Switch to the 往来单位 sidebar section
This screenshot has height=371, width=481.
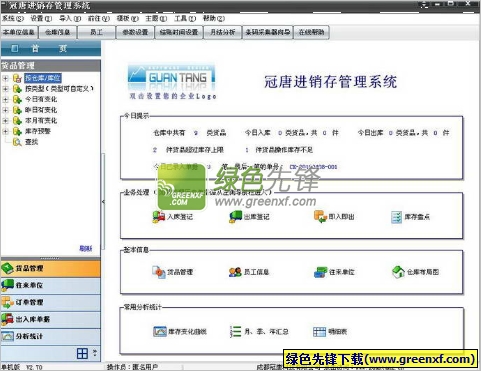tap(50, 286)
